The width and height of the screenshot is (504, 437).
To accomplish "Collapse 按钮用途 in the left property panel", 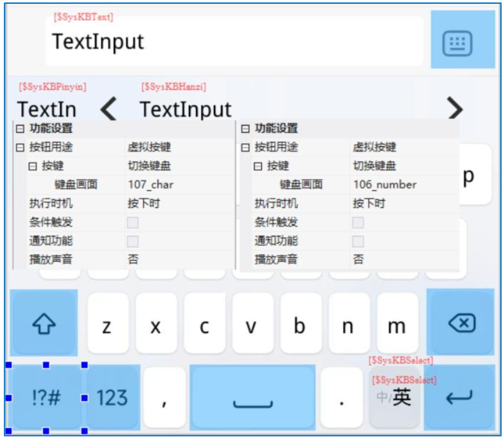I will point(20,147).
